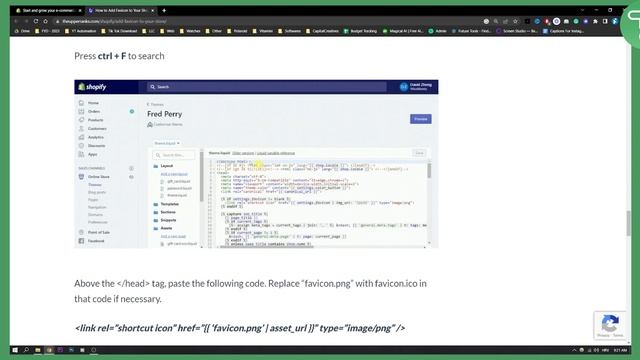Open the side panel icon in Chrome toolbar
This screenshot has height=360, width=640.
tap(605, 21)
